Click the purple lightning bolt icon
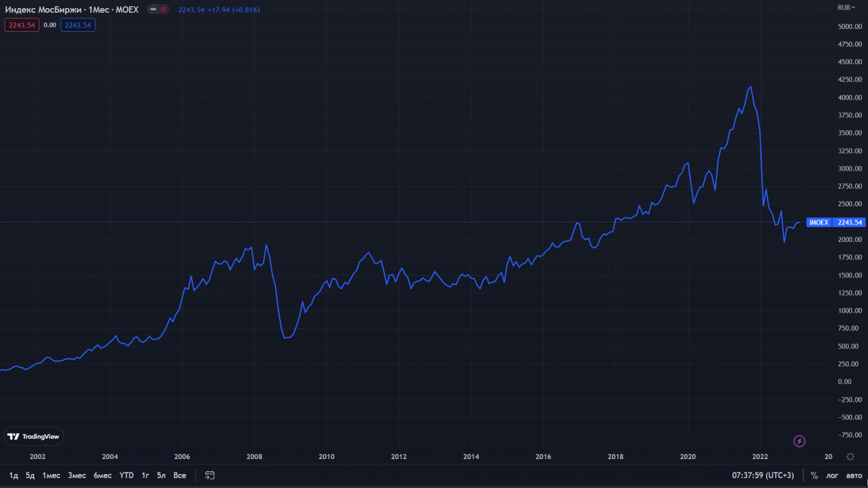The image size is (868, 488). click(x=799, y=442)
